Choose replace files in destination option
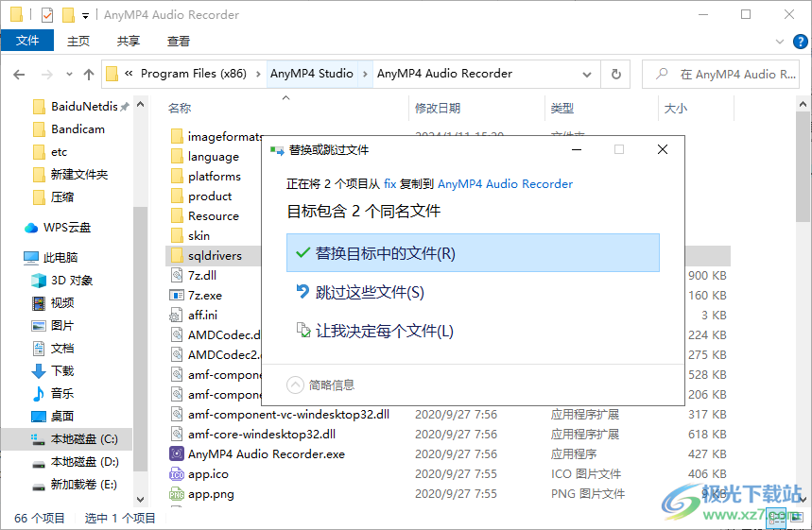The image size is (812, 530). pos(473,253)
